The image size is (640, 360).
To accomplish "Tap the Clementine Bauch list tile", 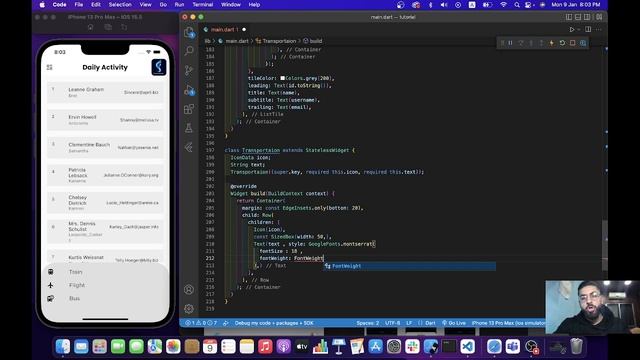I will point(105,147).
